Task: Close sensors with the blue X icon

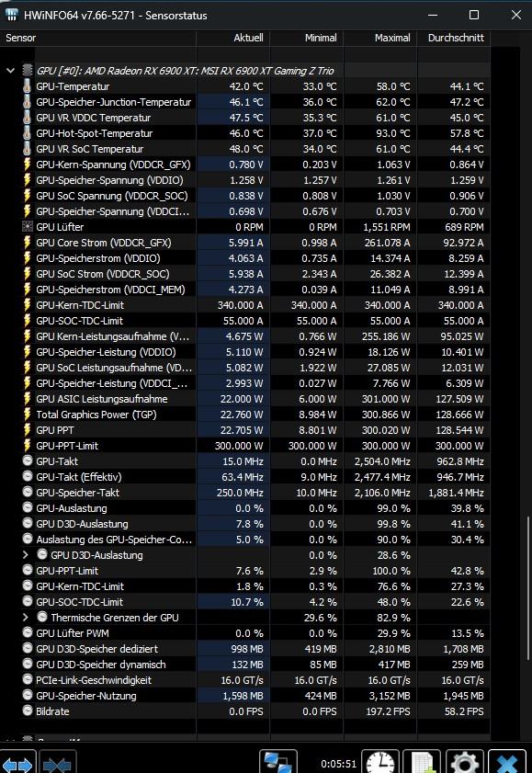Action: [x=507, y=762]
